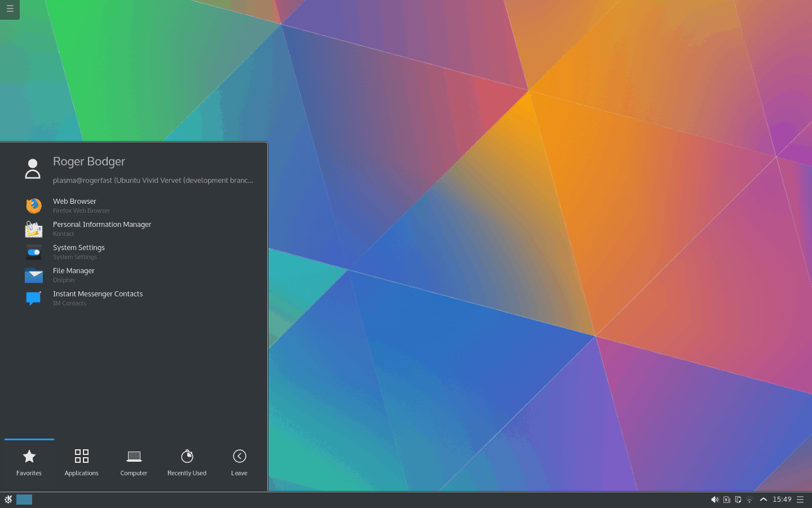Launch Firefox via its icon
Viewport: 812px width, 508px height.
point(34,205)
